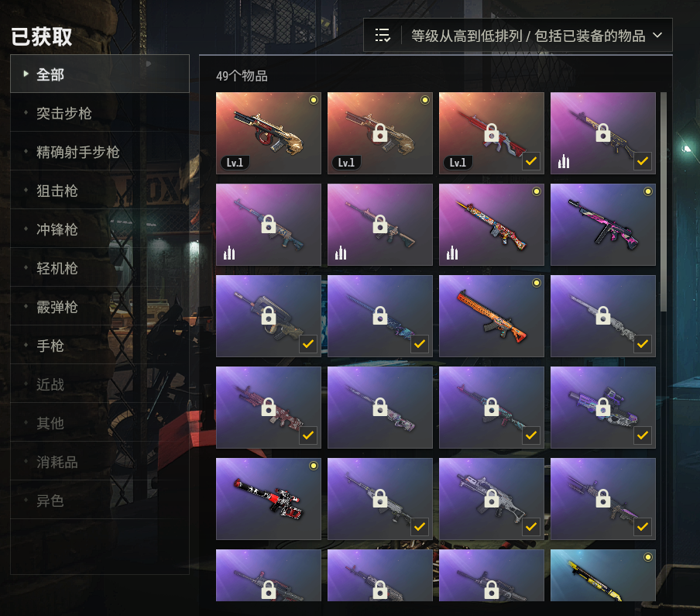Click yellow dot on pink submachine gun skin
The width and height of the screenshot is (700, 616).
point(648,191)
